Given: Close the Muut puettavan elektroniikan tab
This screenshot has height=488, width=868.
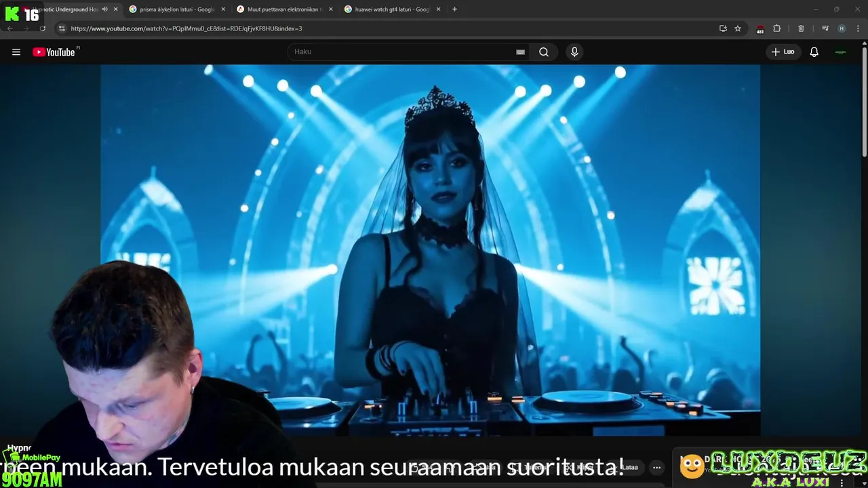Looking at the screenshot, I should point(331,9).
